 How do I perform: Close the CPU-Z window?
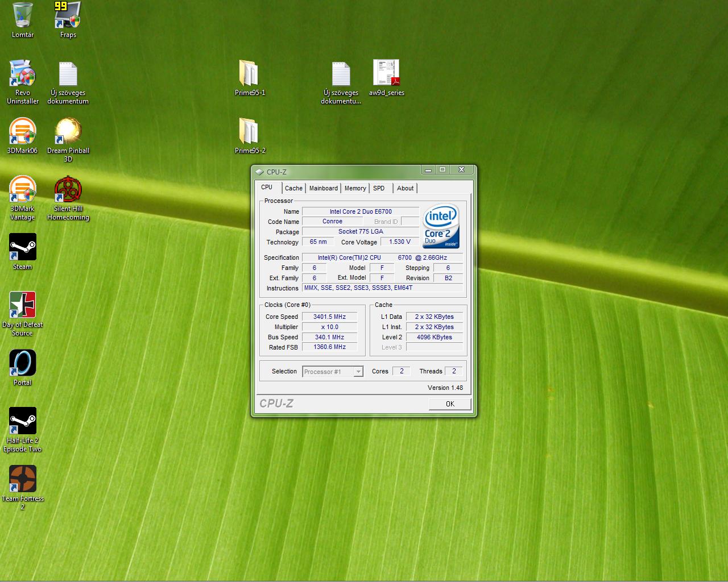(462, 169)
